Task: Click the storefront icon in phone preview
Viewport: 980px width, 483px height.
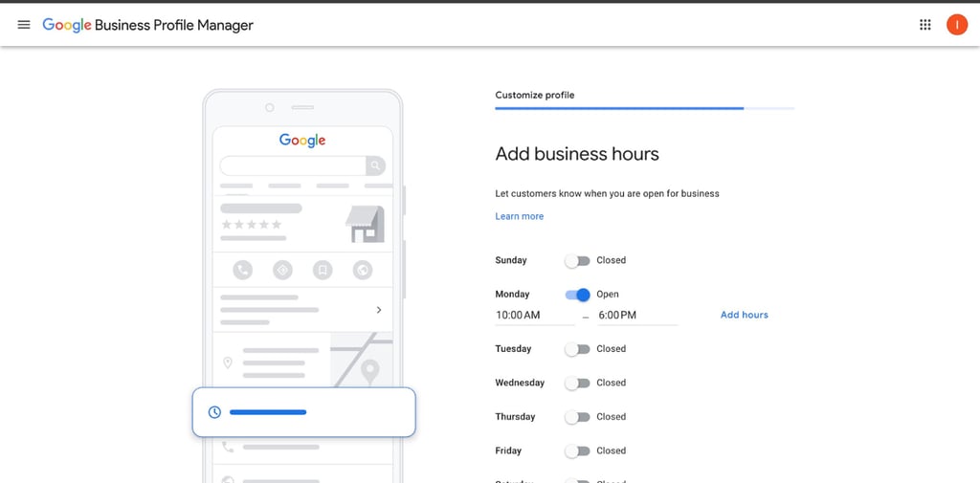Action: coord(365,225)
